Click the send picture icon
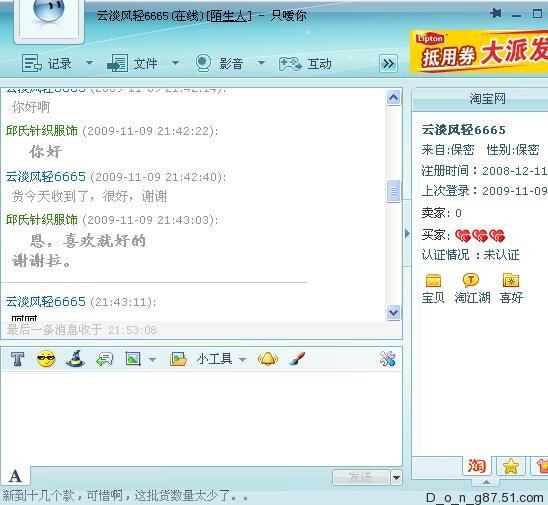548x505 pixels. coord(178,359)
